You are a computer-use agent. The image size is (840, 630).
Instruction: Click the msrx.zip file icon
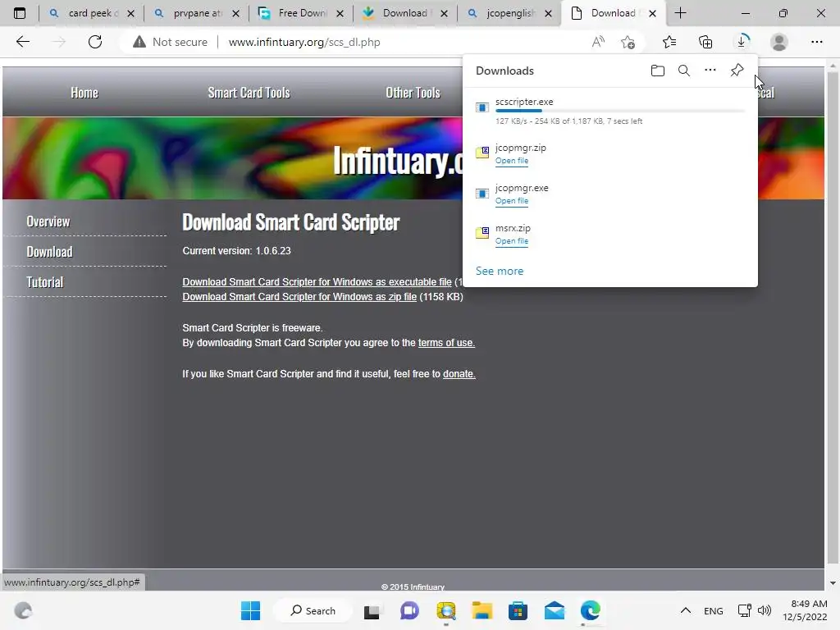point(482,233)
